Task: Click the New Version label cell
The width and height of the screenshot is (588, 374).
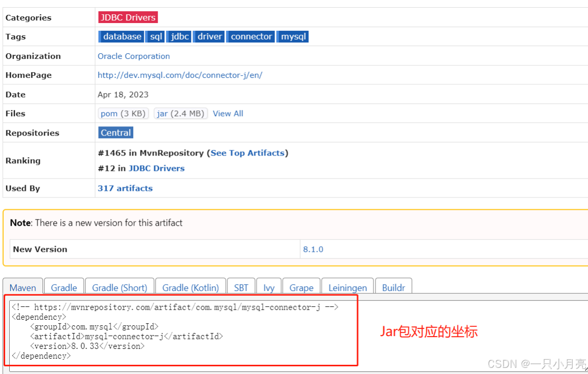Action: pos(155,249)
